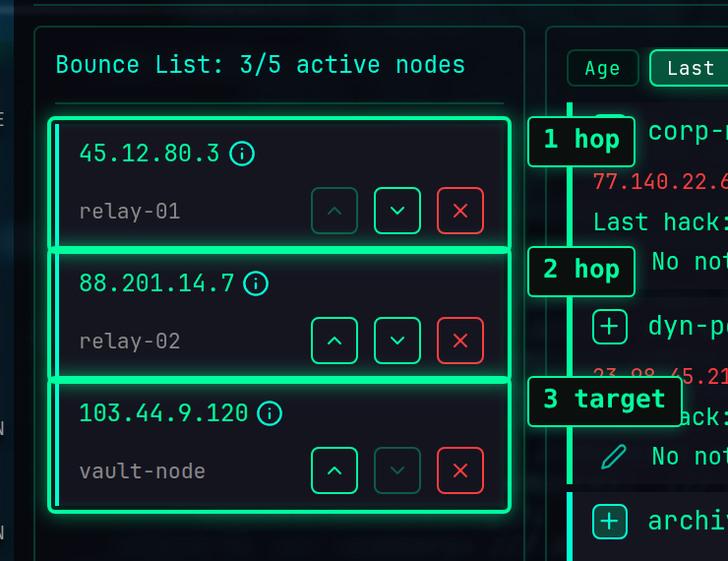The width and height of the screenshot is (728, 561).
Task: Select the 45.12.80.3 address text
Action: (149, 154)
